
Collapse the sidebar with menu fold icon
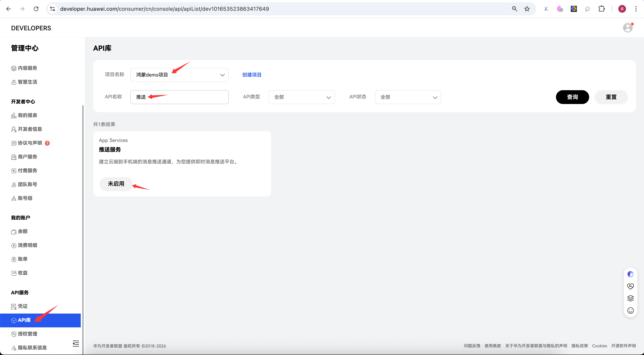point(76,343)
